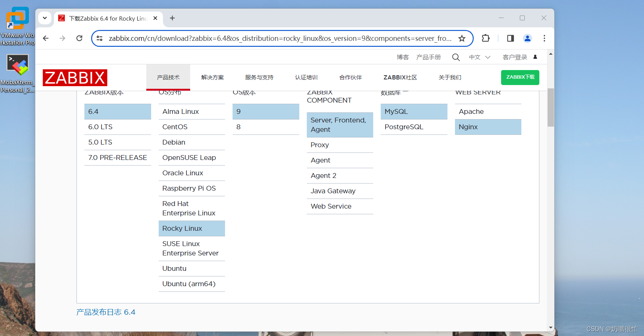
Task: Open VMware Workstation Pro desktop icon
Action: 17,26
